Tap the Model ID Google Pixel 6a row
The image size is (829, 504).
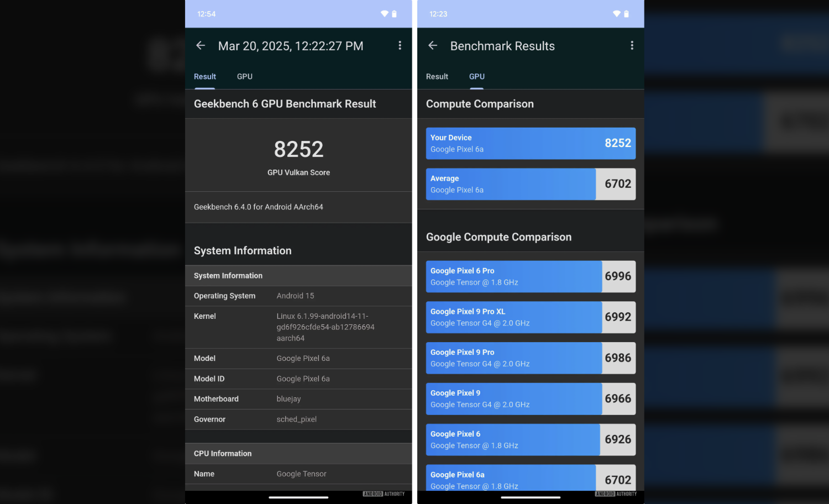(x=298, y=379)
